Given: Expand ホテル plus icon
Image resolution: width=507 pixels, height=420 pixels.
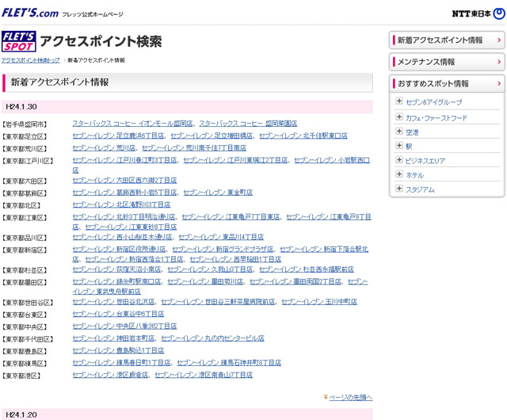Looking at the screenshot, I should click(399, 174).
